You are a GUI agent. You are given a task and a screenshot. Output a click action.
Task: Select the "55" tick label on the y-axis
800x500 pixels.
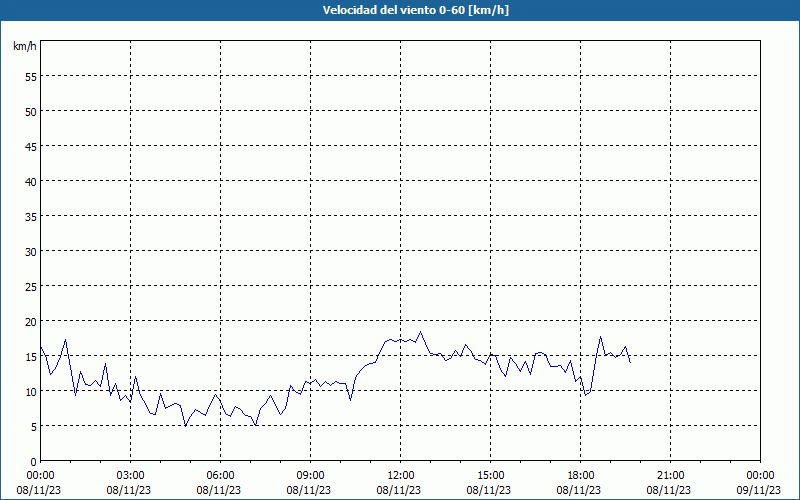coord(31,77)
